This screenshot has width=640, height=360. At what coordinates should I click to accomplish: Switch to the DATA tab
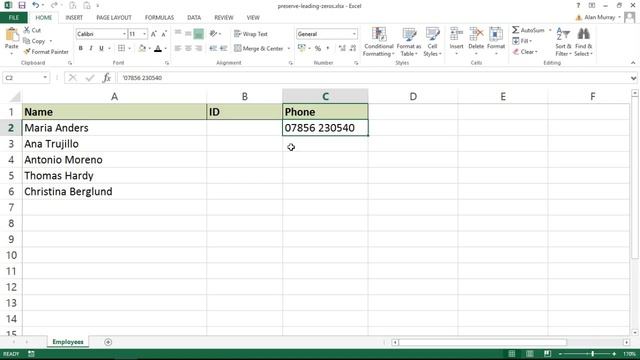coord(194,18)
